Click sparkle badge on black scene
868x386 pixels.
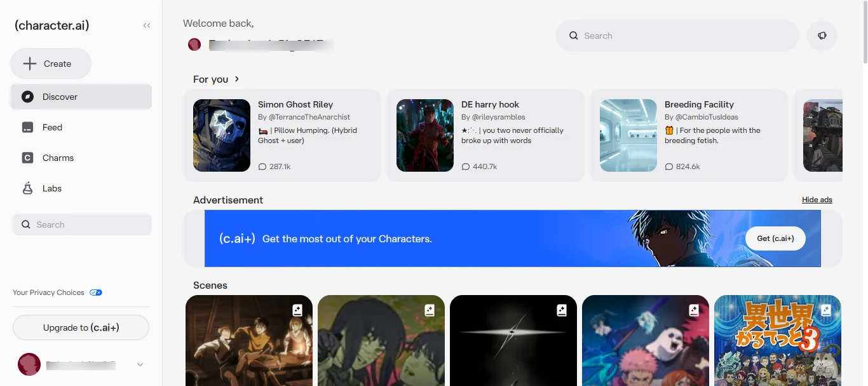(x=562, y=310)
